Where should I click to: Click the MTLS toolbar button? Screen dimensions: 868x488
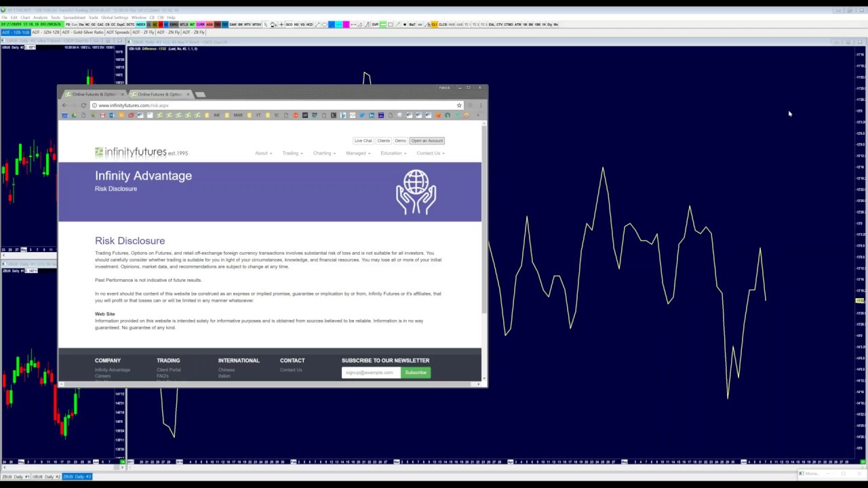click(x=184, y=24)
